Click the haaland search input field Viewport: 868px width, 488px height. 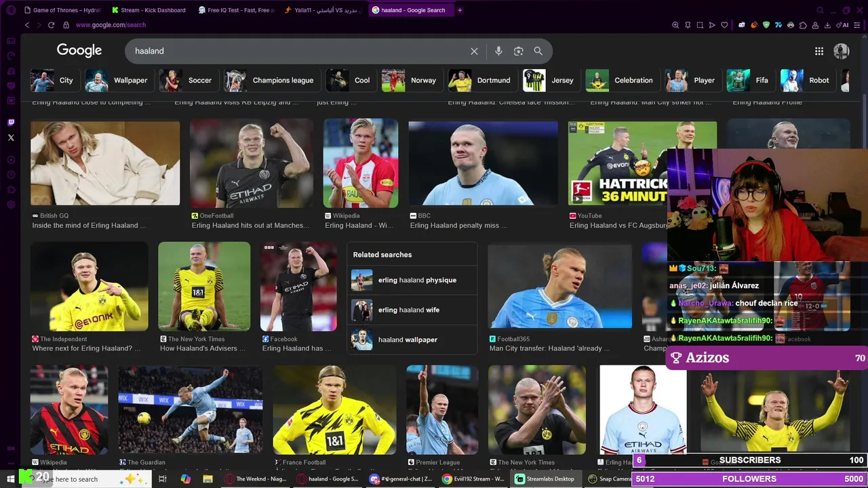298,51
